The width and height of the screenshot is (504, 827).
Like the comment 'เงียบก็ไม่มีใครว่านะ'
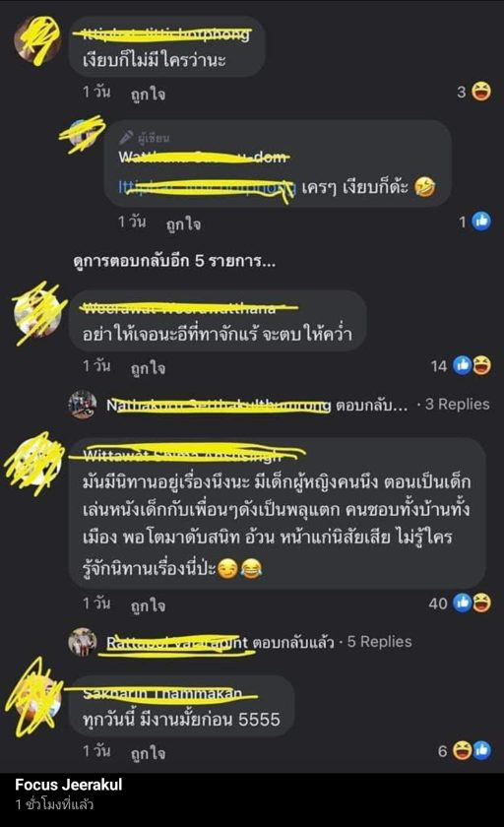coord(148,95)
